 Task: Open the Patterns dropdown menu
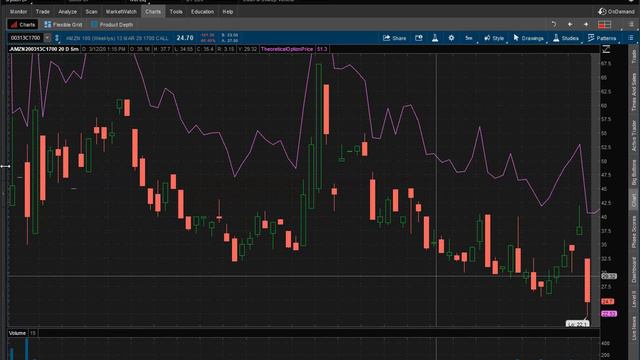pyautogui.click(x=602, y=38)
